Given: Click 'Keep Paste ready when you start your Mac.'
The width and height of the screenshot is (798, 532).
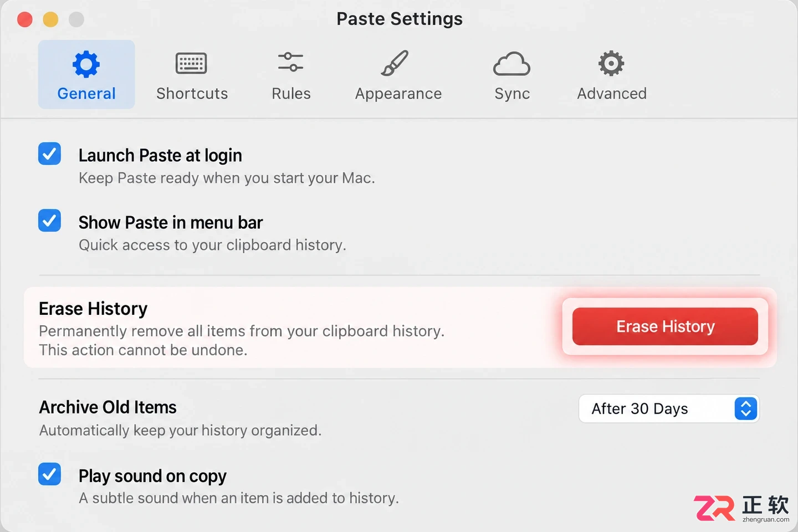Looking at the screenshot, I should [227, 178].
